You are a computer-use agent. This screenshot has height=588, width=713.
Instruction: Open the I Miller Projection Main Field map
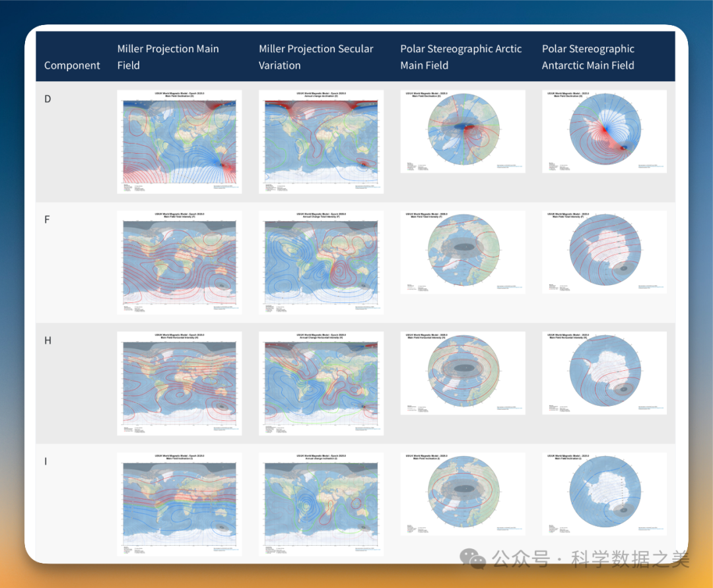click(x=180, y=504)
